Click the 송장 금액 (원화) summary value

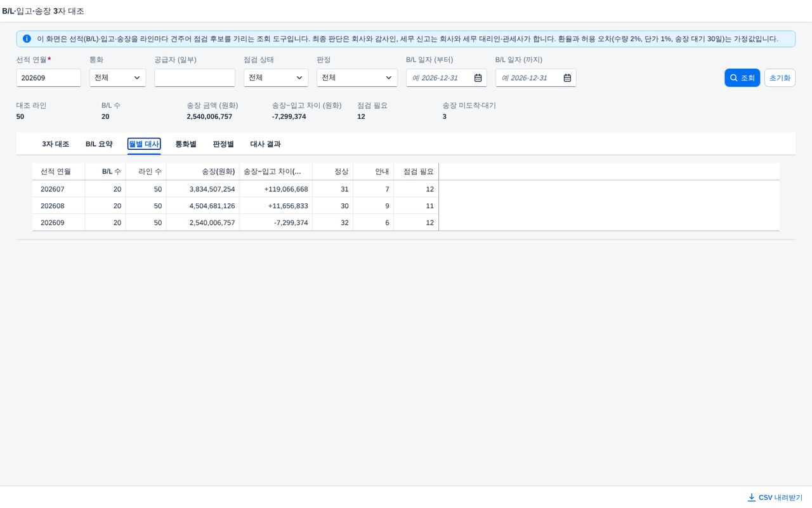209,117
